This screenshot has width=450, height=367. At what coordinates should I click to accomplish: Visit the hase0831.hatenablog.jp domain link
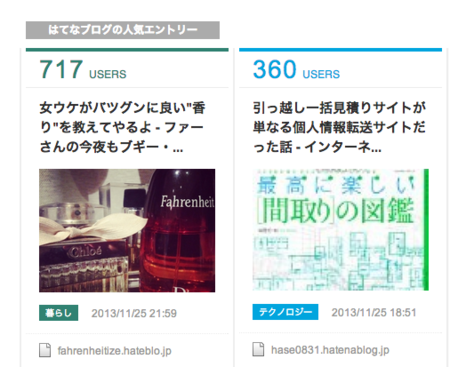tap(330, 350)
